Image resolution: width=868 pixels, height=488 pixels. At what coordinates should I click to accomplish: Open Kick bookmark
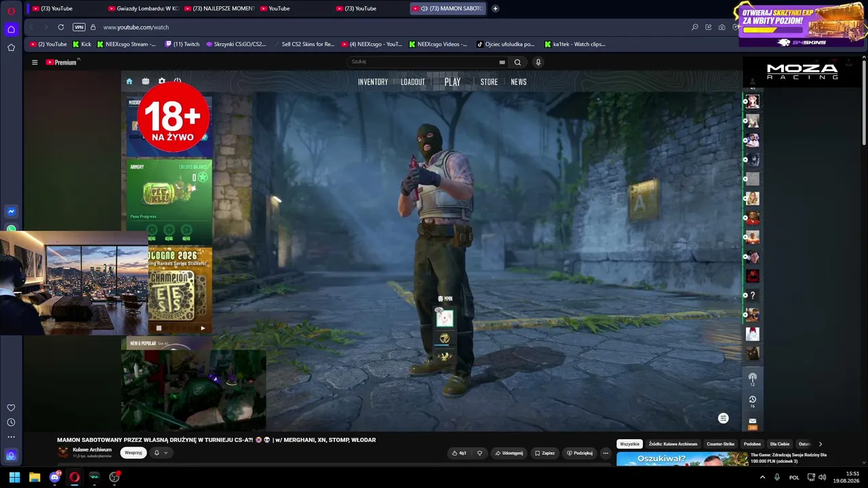pyautogui.click(x=81, y=44)
